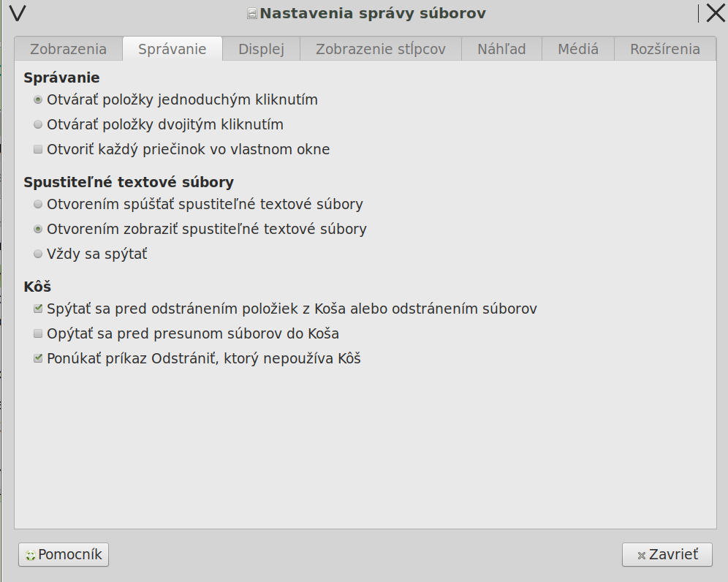Open the window menu arrow in title bar
This screenshot has height=582, width=728.
[18, 13]
